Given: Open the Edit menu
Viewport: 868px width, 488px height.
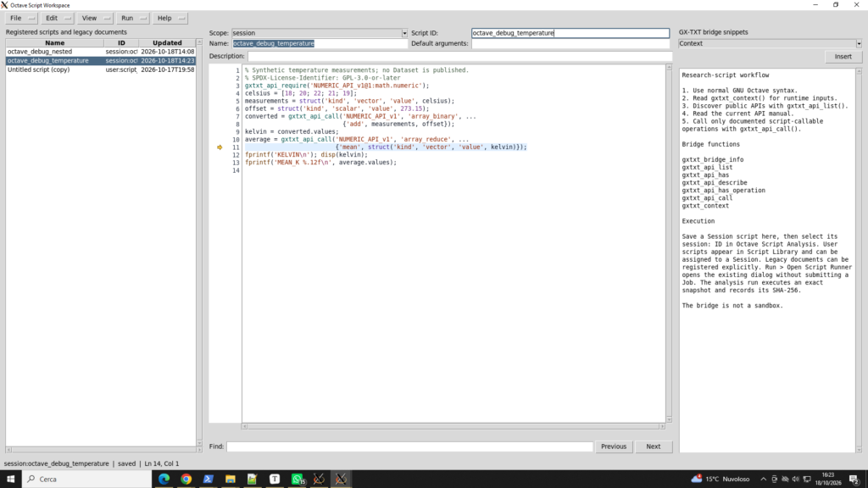Looking at the screenshot, I should click(57, 19).
